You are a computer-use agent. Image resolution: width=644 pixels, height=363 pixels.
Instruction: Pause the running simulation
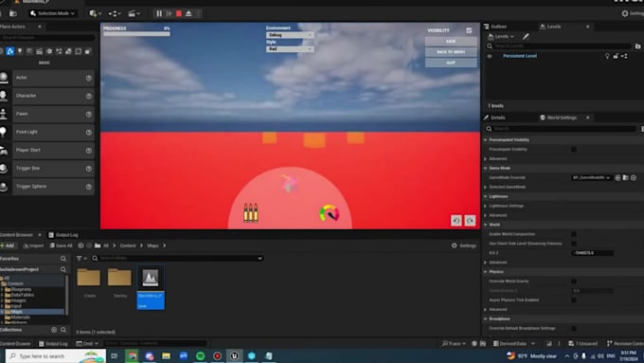[159, 13]
